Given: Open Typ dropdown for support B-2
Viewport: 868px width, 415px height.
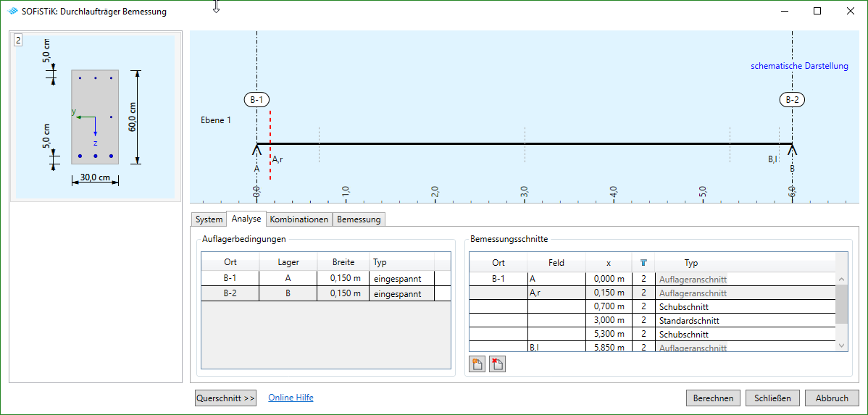Looking at the screenshot, I should (x=402, y=293).
